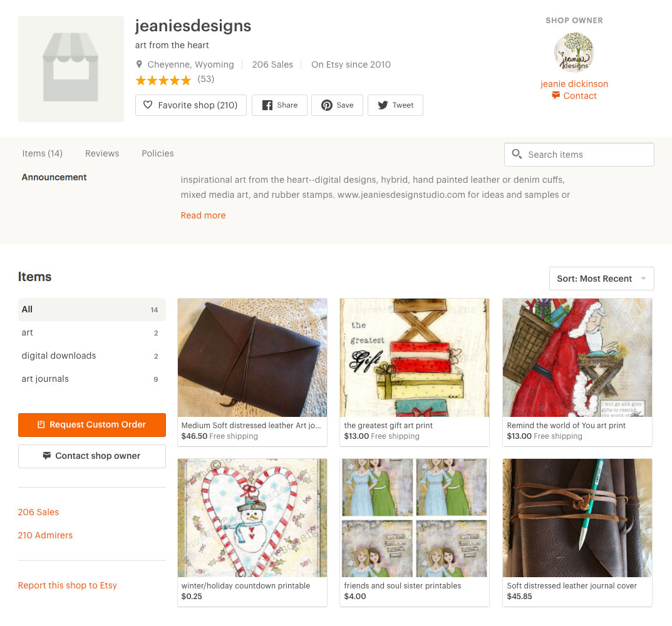Tweet the shop using Twitter icon
Image resolution: width=672 pixels, height=626 pixels.
[x=383, y=105]
